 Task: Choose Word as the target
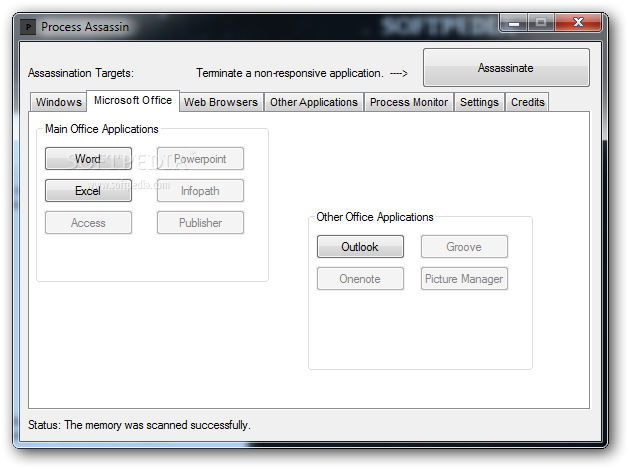click(88, 158)
